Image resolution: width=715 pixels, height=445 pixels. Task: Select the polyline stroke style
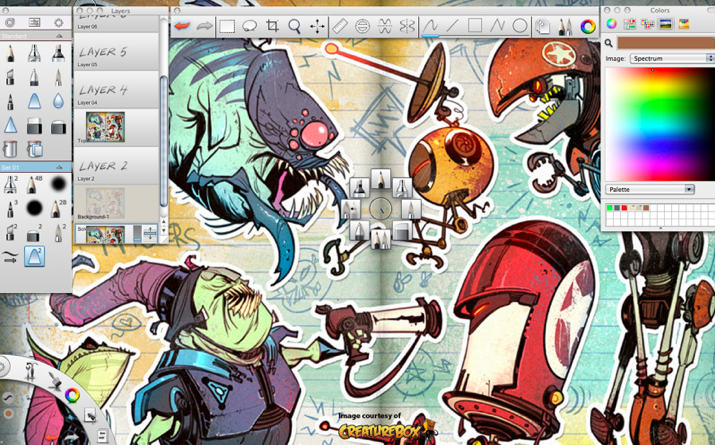pos(497,26)
